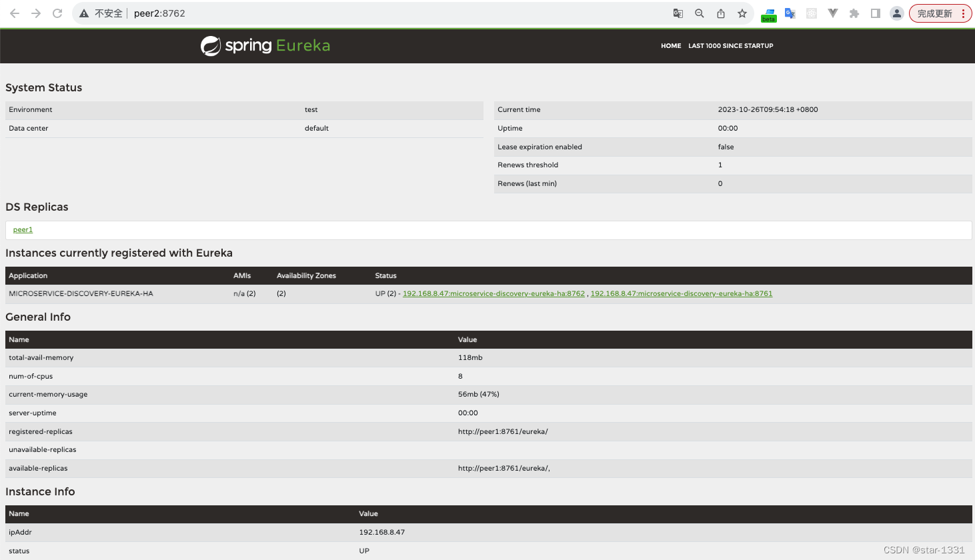Go forward with the browser forward arrow
This screenshot has height=560, width=975.
(x=36, y=13)
